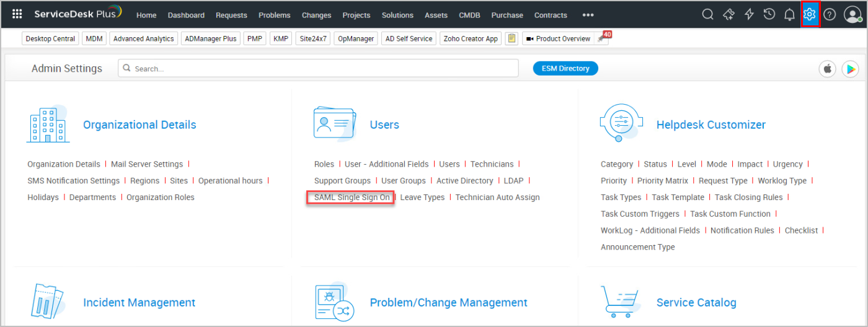Open the recent history clock icon

[769, 14]
